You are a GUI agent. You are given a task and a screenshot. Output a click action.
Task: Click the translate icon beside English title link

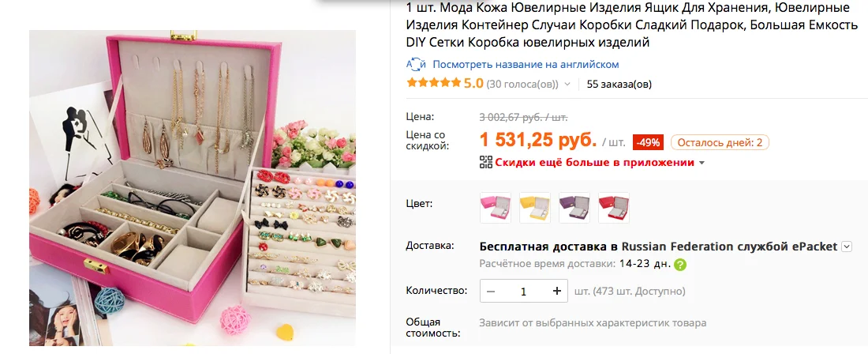click(416, 64)
